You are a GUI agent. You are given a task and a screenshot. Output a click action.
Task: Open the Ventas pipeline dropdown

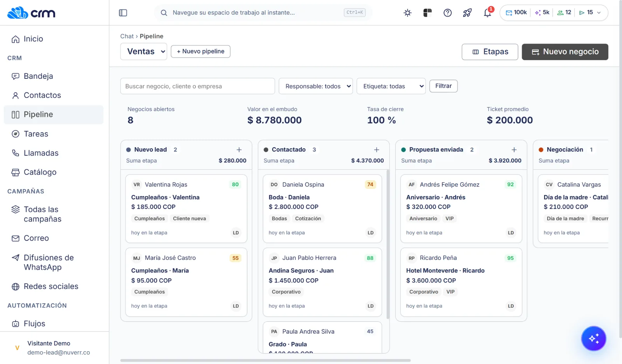(x=144, y=52)
